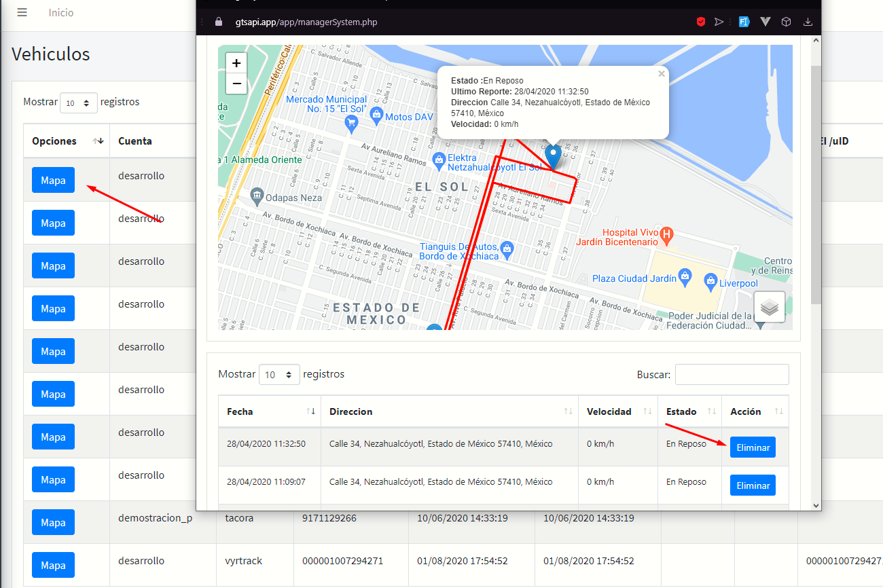Close the vehicle status info popup

click(662, 74)
